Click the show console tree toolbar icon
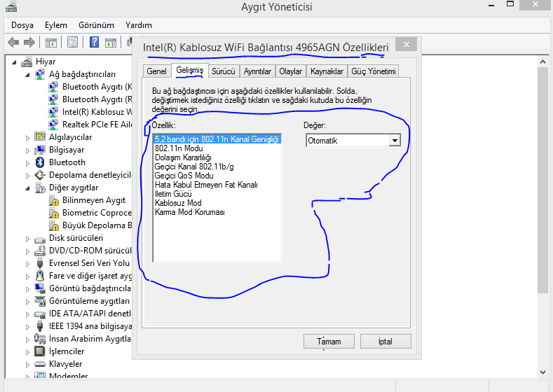This screenshot has height=392, width=553. 50,43
